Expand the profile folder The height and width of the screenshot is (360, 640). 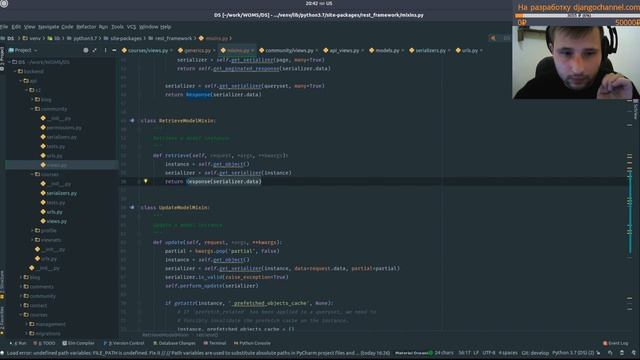pyautogui.click(x=33, y=231)
